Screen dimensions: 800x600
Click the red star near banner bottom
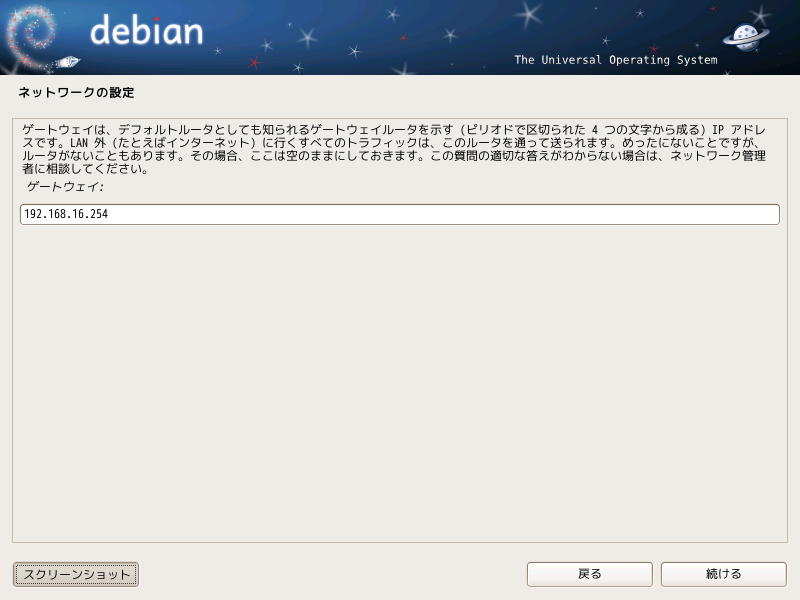click(255, 63)
